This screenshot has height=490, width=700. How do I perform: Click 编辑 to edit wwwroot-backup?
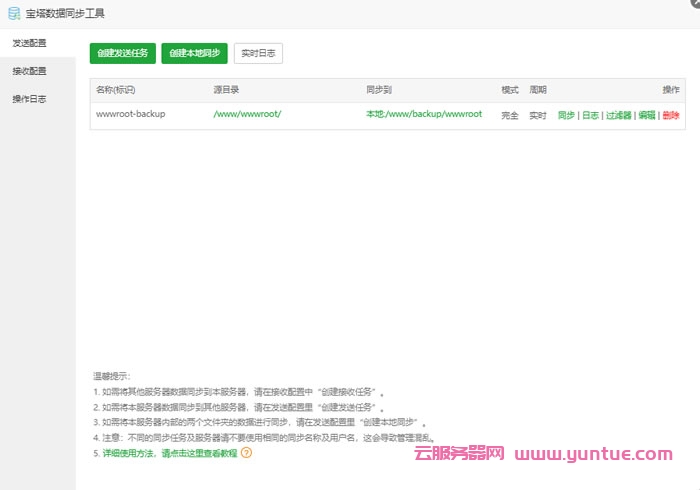(x=647, y=115)
